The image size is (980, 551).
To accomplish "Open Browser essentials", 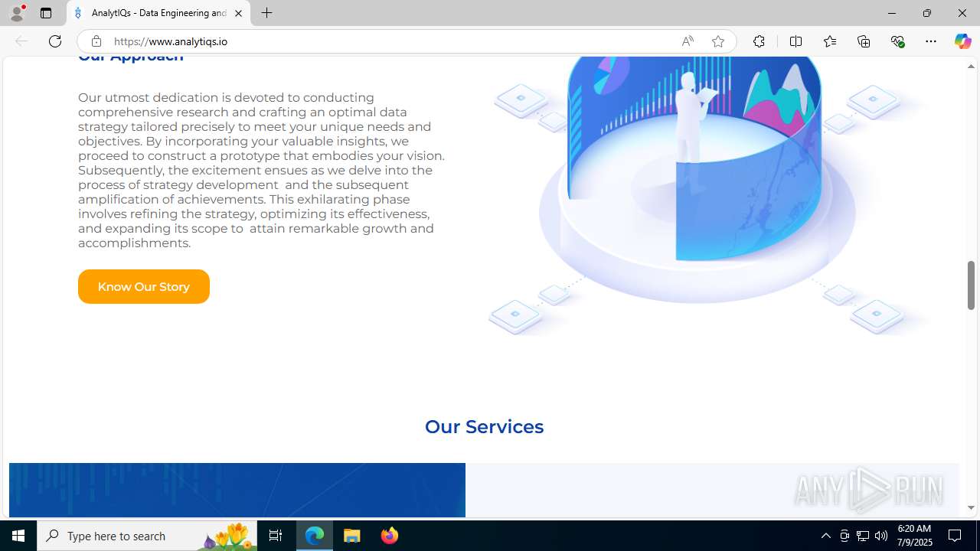I will [897, 41].
